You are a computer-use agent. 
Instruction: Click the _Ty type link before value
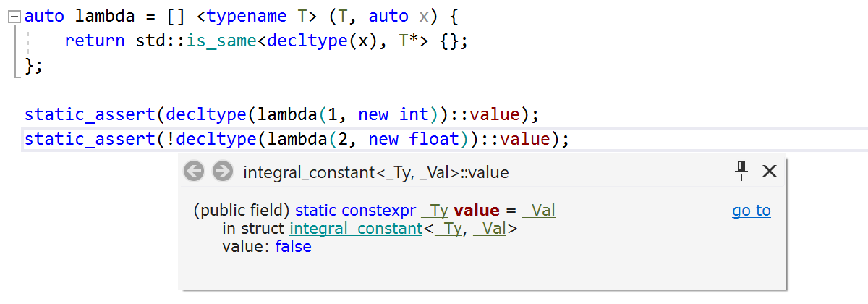[435, 211]
